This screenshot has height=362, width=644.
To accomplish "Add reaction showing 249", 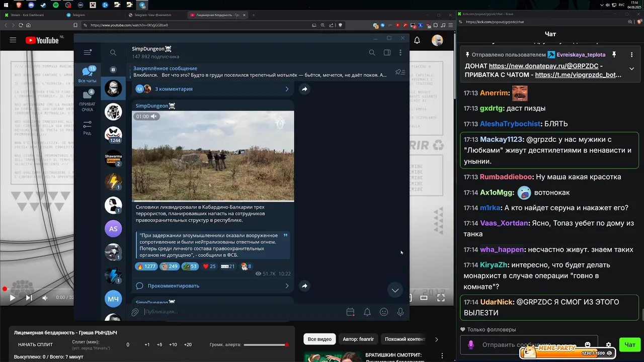I will coord(169,266).
